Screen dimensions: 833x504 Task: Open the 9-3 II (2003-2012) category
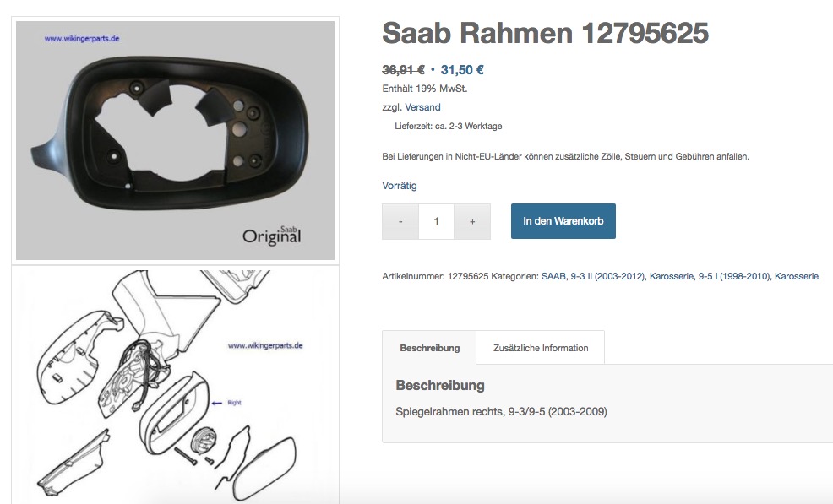point(607,276)
